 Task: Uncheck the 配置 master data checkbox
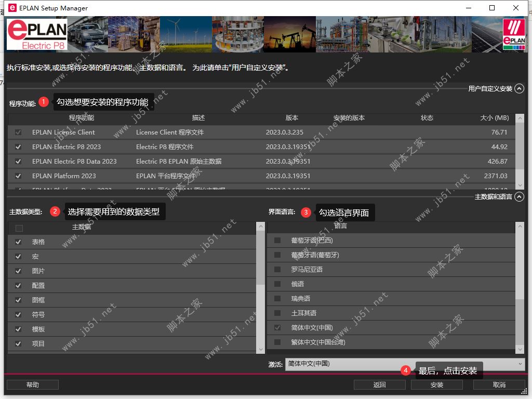tap(18, 286)
